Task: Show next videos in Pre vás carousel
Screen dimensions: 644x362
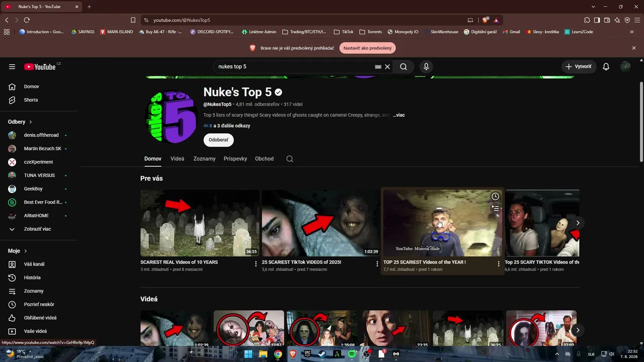Action: point(578,223)
